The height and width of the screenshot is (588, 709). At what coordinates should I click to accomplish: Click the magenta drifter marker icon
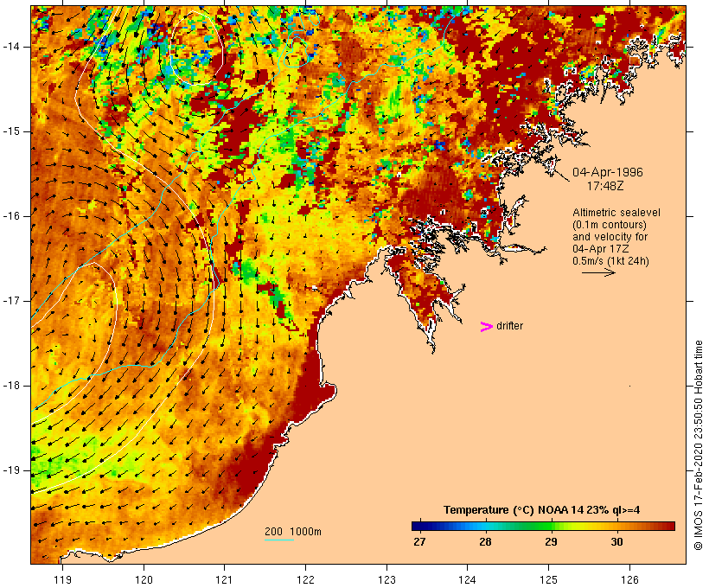pyautogui.click(x=487, y=327)
